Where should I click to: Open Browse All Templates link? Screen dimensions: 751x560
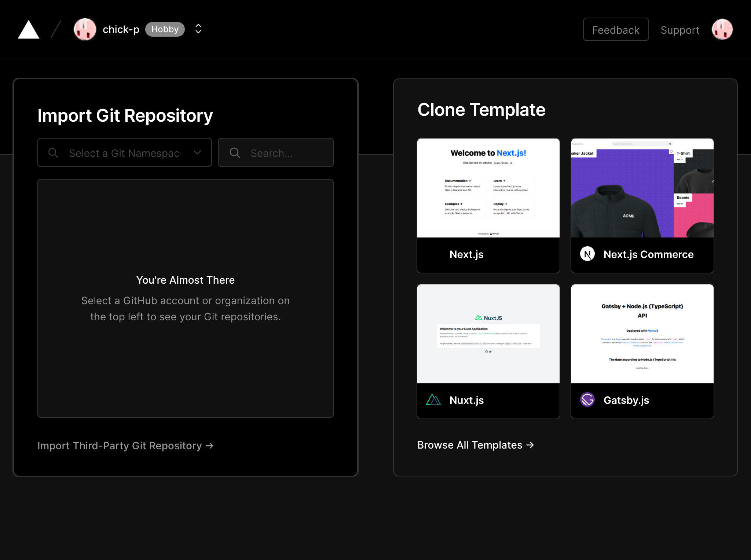point(476,445)
